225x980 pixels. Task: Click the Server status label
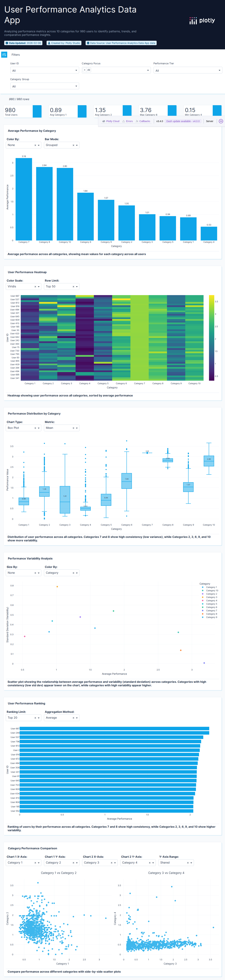pos(209,121)
